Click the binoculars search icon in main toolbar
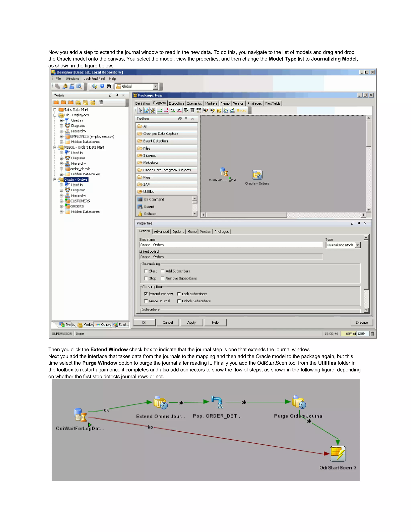 pyautogui.click(x=109, y=86)
